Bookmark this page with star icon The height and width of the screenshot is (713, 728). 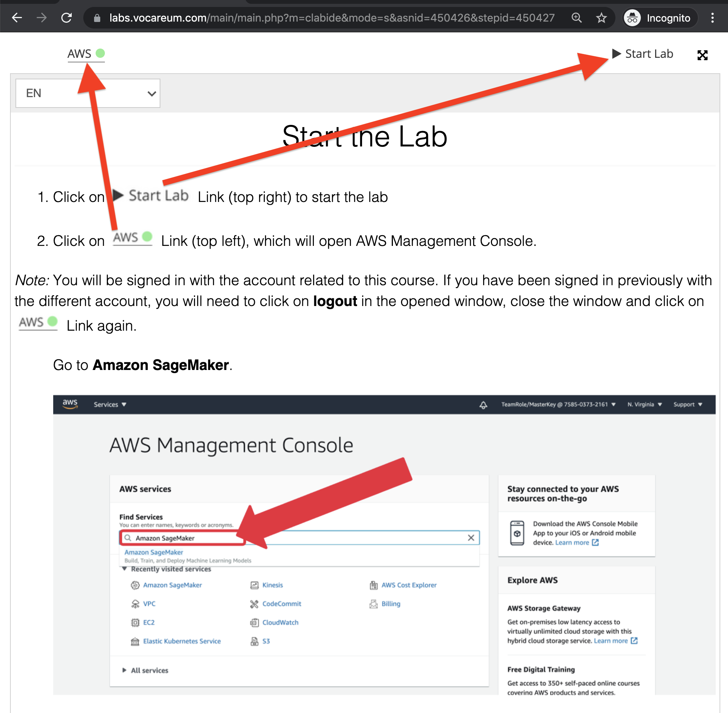coord(602,18)
